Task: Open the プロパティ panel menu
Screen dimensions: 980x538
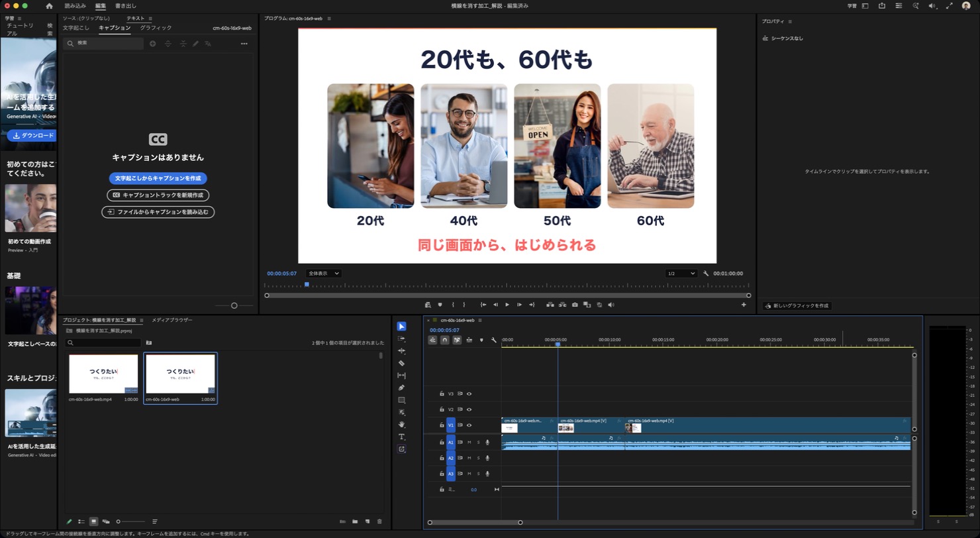Action: coord(789,21)
